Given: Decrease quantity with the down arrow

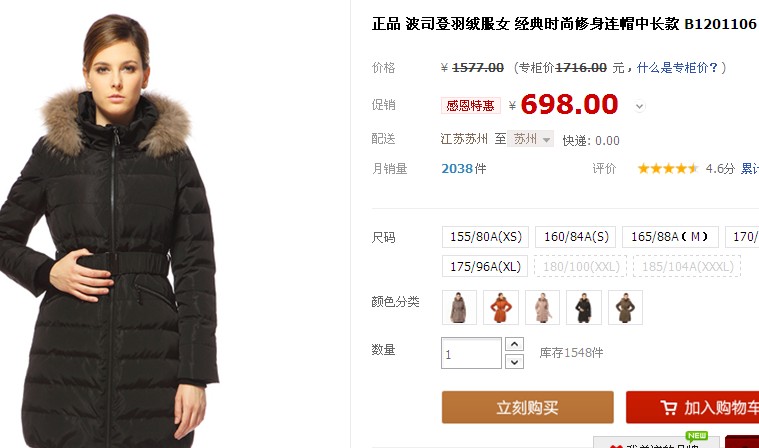Looking at the screenshot, I should point(515,361).
